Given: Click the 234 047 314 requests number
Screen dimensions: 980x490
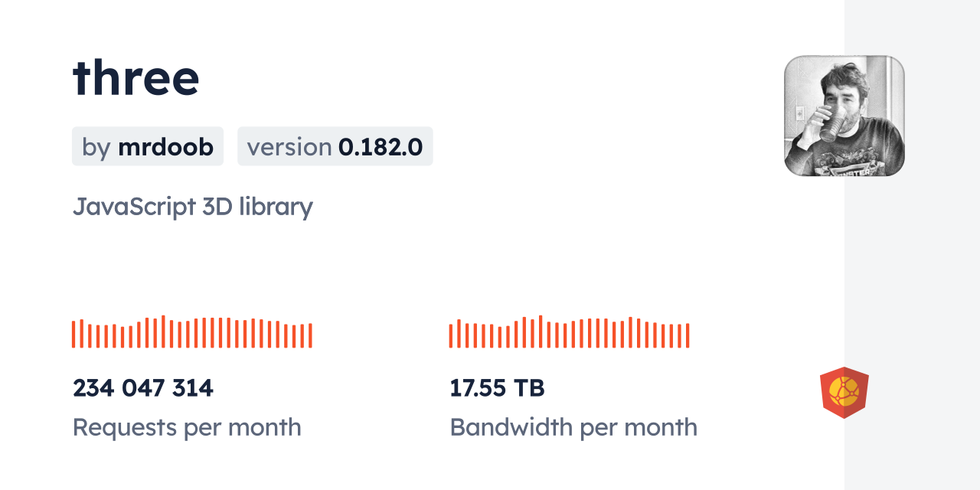Looking at the screenshot, I should click(143, 388).
